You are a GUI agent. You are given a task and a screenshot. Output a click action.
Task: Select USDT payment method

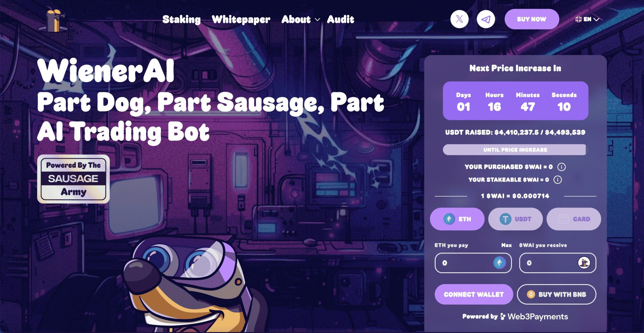coord(515,219)
